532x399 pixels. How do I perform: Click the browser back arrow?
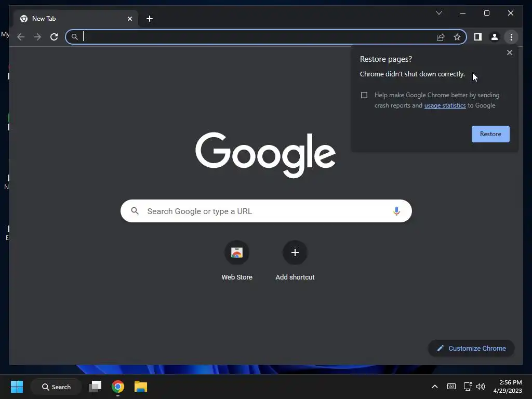point(21,37)
